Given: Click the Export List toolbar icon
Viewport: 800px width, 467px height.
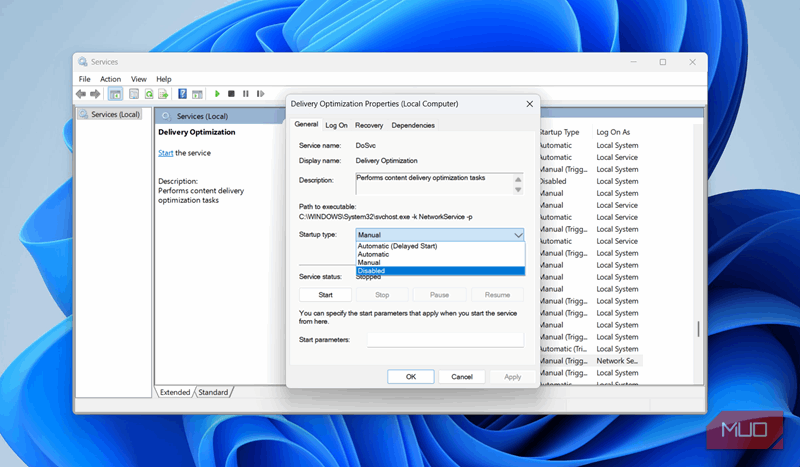Looking at the screenshot, I should click(x=163, y=94).
